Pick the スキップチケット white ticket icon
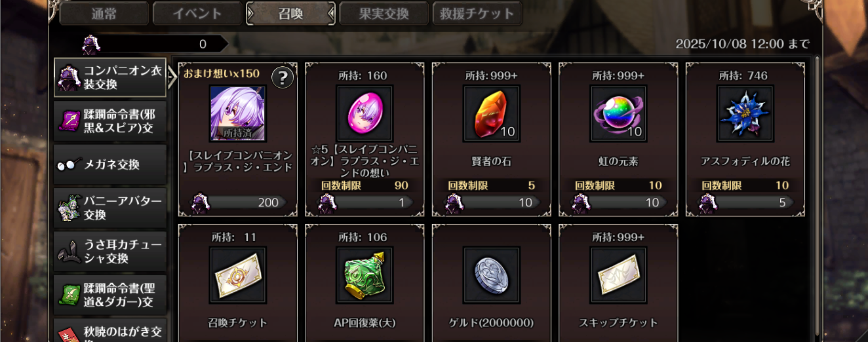 pyautogui.click(x=618, y=275)
